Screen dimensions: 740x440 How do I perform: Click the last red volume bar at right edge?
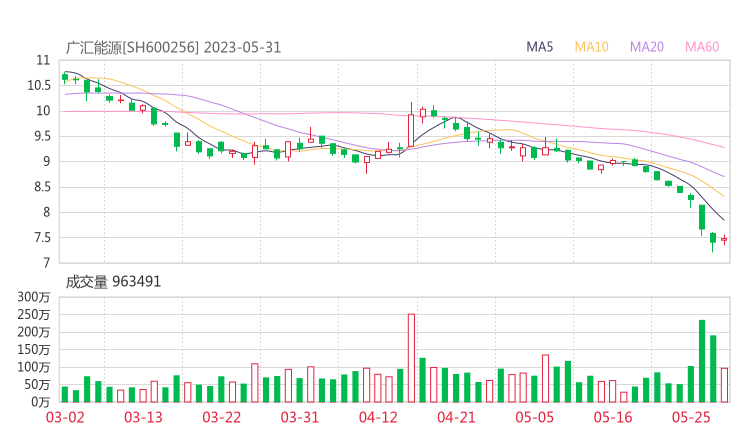(x=724, y=385)
